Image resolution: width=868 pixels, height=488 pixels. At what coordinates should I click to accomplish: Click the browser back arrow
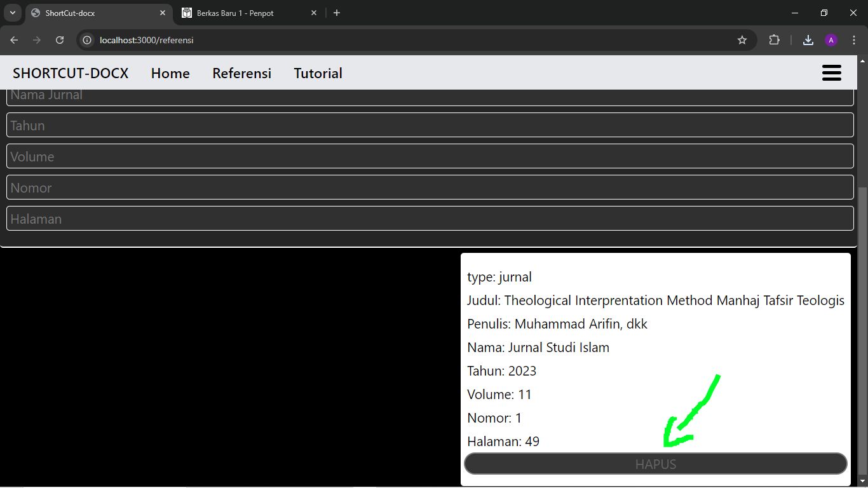click(14, 40)
